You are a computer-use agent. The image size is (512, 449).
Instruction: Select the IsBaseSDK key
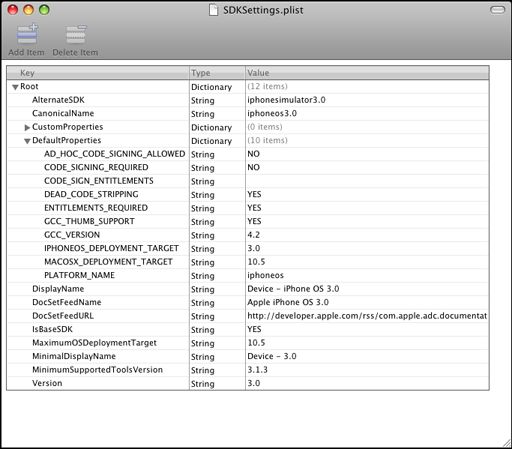coord(52,329)
